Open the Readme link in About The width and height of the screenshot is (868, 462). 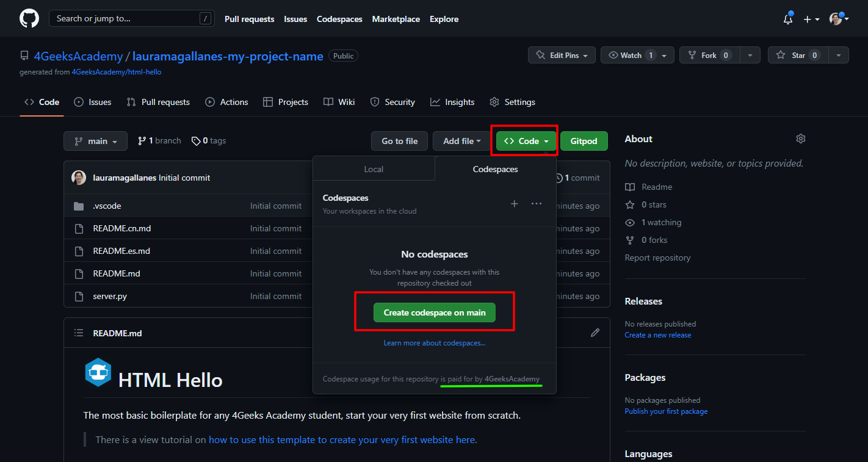click(x=648, y=187)
